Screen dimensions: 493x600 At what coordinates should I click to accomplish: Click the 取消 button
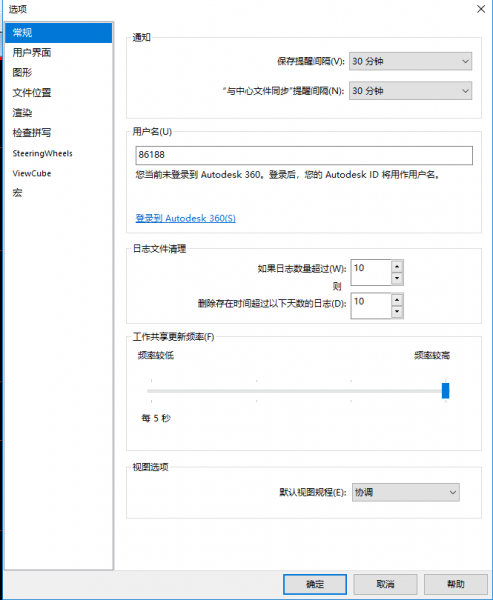point(385,584)
